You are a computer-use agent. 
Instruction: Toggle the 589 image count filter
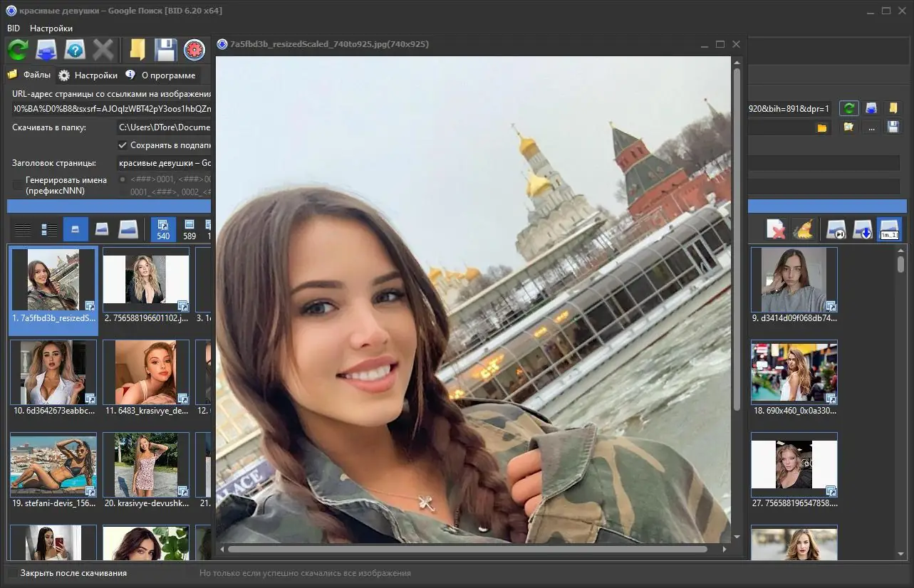pyautogui.click(x=189, y=229)
